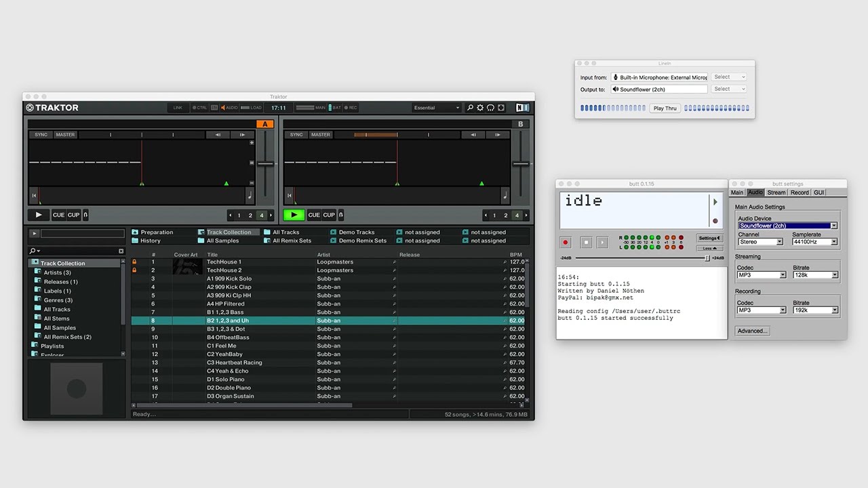Toggle MASTER on Deck B
This screenshot has width=868, height=488.
[321, 135]
